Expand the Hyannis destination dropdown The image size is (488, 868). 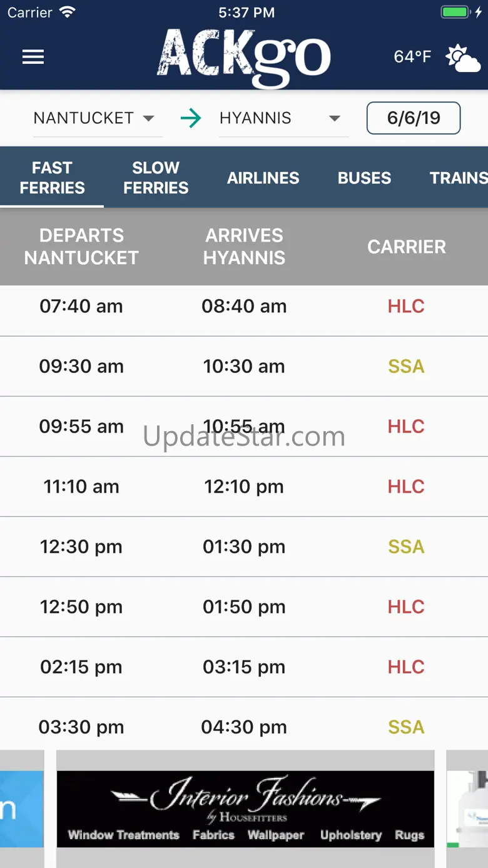click(x=283, y=118)
